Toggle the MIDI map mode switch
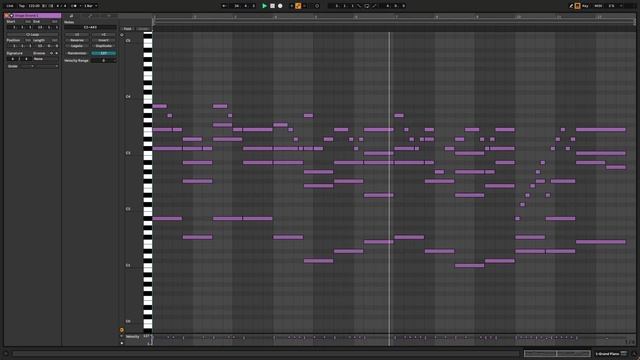The image size is (640, 360). click(x=598, y=6)
